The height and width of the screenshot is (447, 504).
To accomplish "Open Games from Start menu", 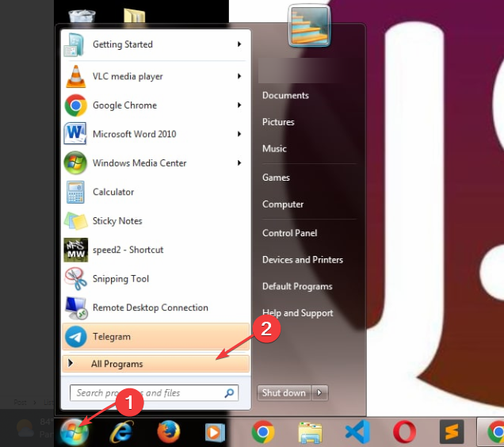I will 276,178.
